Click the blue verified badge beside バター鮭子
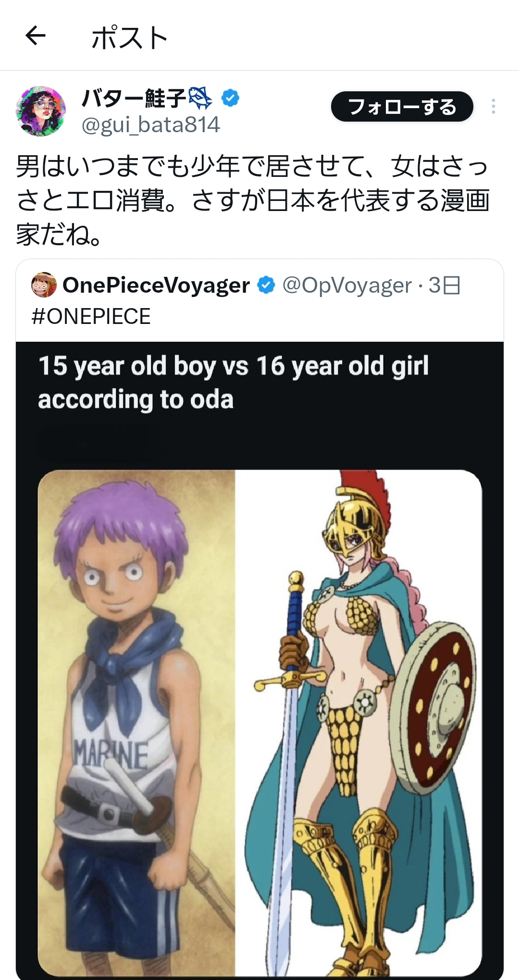519x980 pixels. tap(230, 98)
